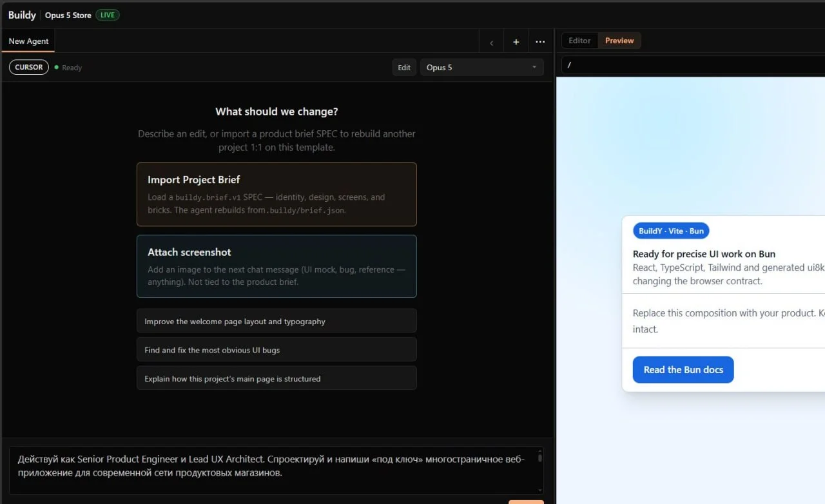
Task: Click the Opus 5 Store project name
Action: 68,15
